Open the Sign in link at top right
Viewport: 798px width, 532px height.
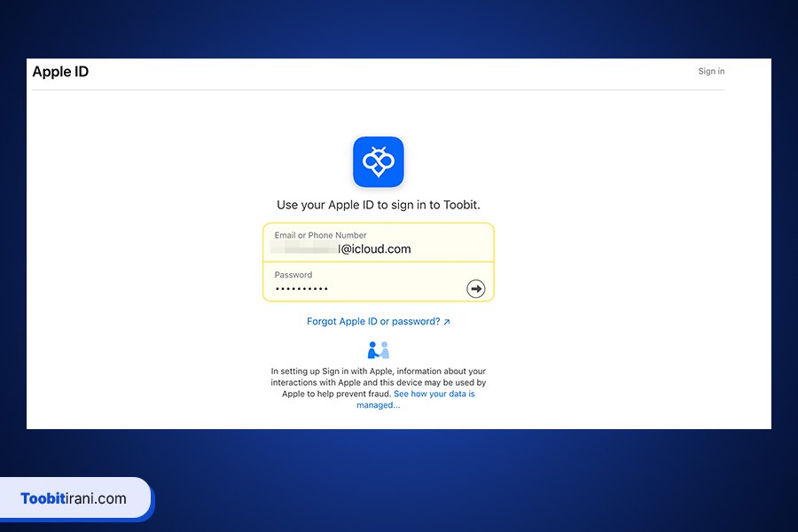coord(711,72)
